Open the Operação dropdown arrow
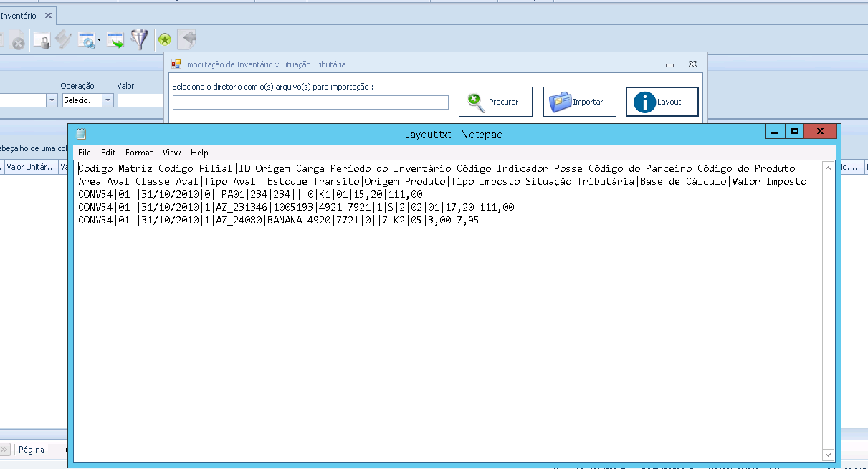The width and height of the screenshot is (868, 469). (108, 100)
